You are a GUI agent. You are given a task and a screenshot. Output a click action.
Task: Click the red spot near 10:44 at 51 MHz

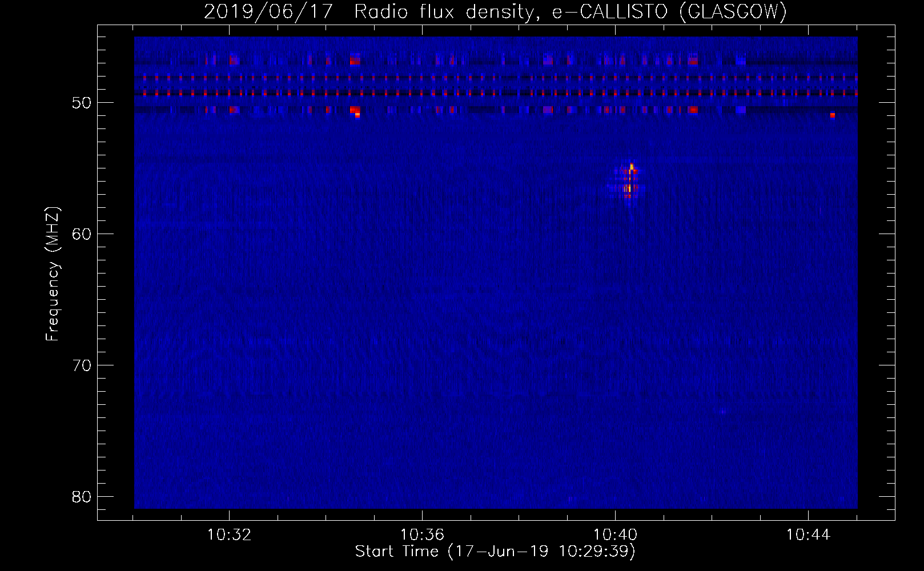833,115
